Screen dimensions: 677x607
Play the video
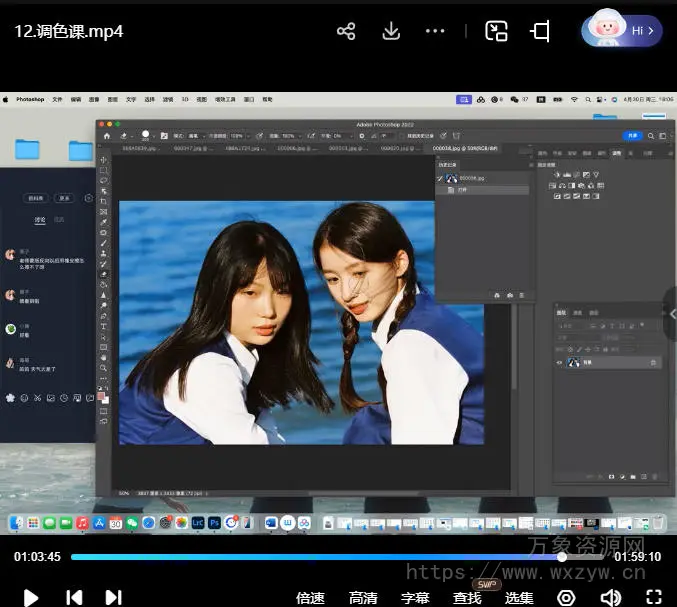click(31, 597)
